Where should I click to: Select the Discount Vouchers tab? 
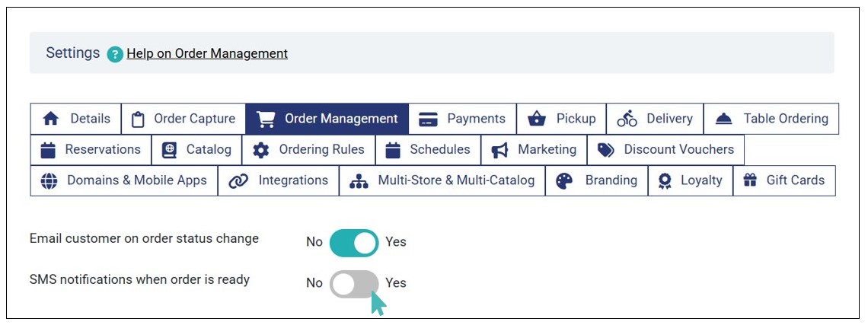[x=665, y=150]
